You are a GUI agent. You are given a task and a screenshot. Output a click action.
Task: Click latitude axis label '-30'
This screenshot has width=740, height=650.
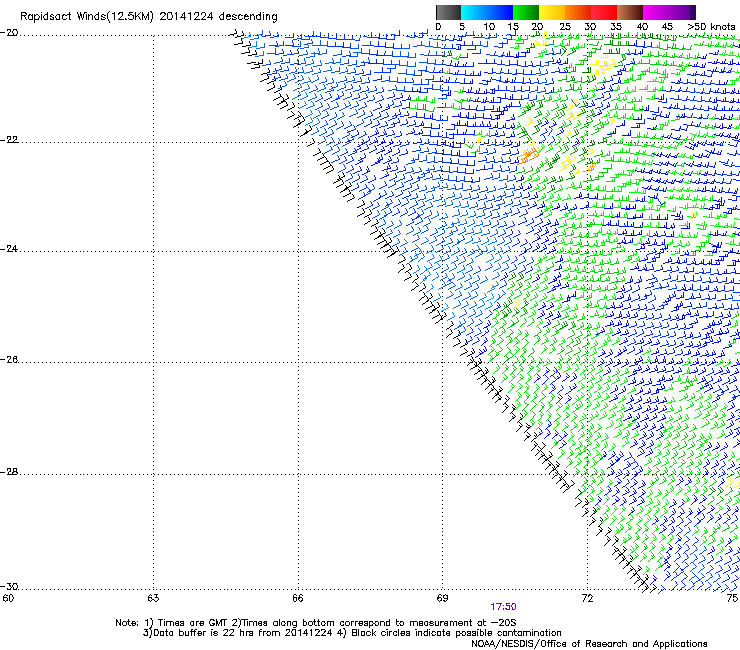9,586
